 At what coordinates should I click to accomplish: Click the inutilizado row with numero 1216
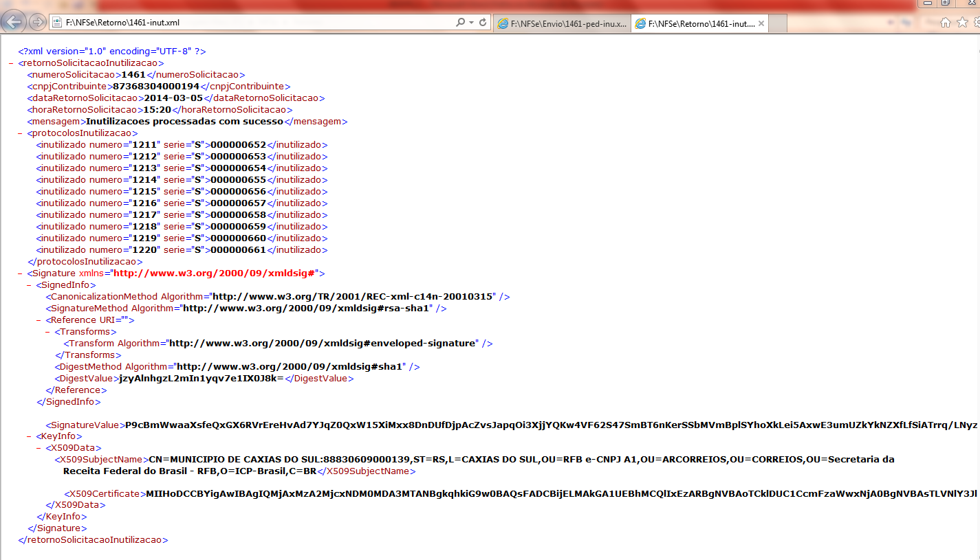[182, 203]
